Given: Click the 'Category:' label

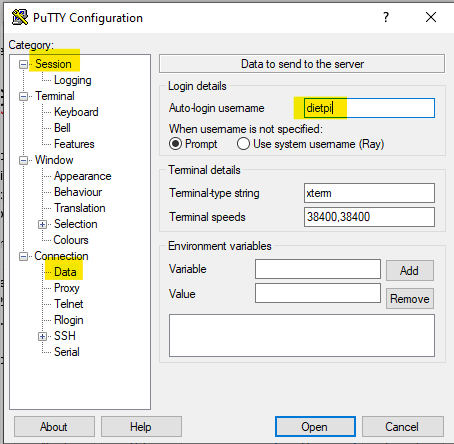Looking at the screenshot, I should pos(31,45).
